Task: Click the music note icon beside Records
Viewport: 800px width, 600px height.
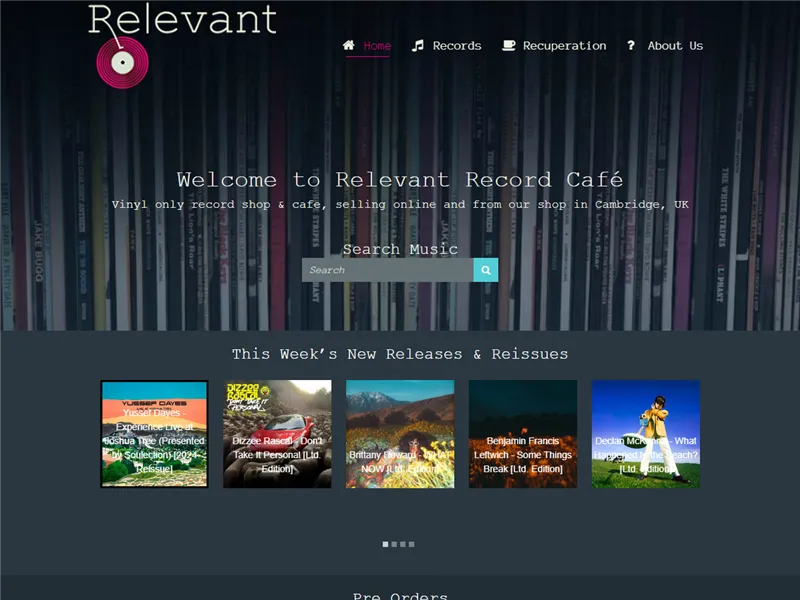Action: [417, 45]
